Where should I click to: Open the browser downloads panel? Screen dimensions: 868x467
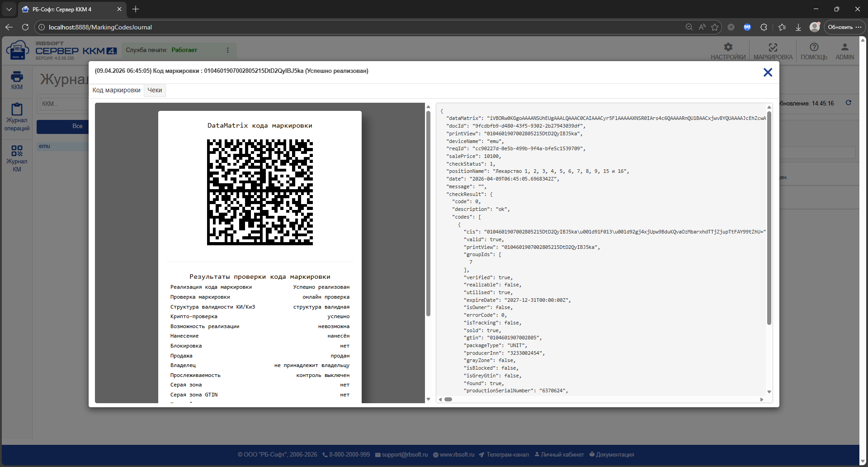798,27
